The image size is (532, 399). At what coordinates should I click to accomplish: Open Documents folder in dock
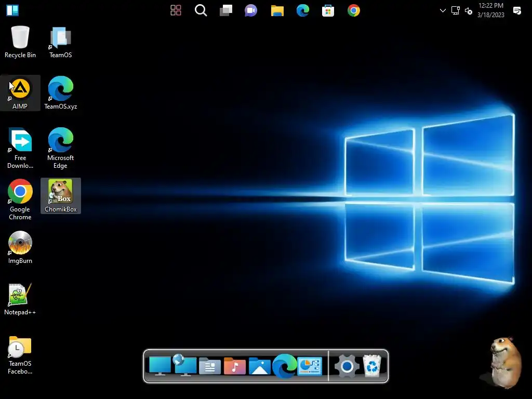(x=210, y=366)
